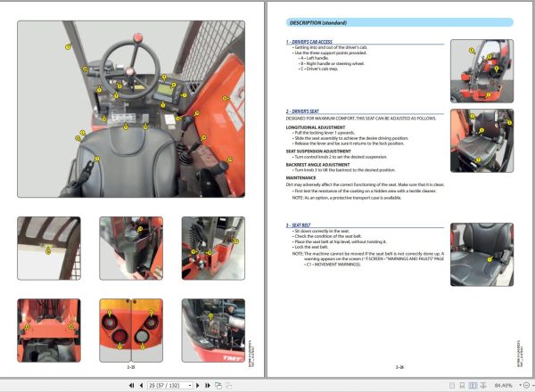This screenshot has height=392, width=535.
Task: Click the '1 - DRIVER'S CAB ACCESS' heading
Action: 309,42
